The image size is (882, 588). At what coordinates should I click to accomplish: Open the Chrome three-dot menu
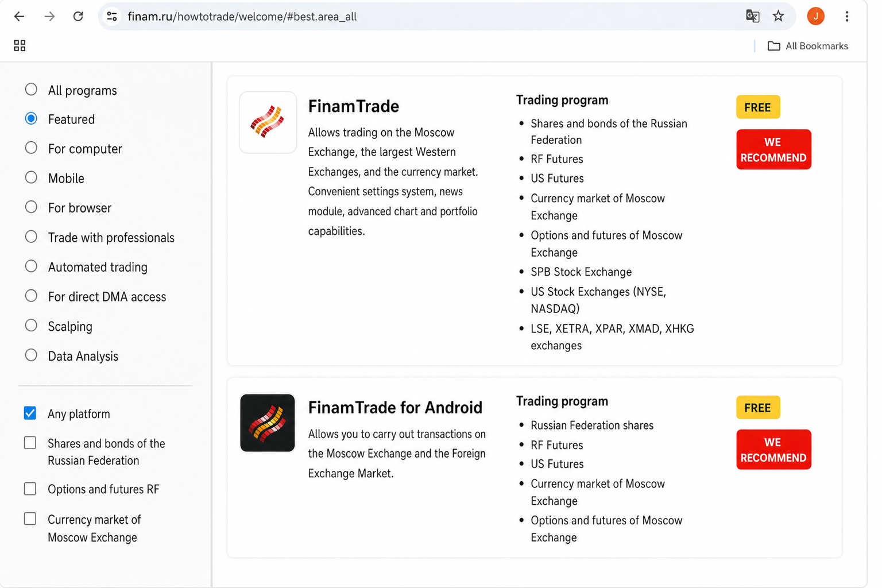[846, 17]
